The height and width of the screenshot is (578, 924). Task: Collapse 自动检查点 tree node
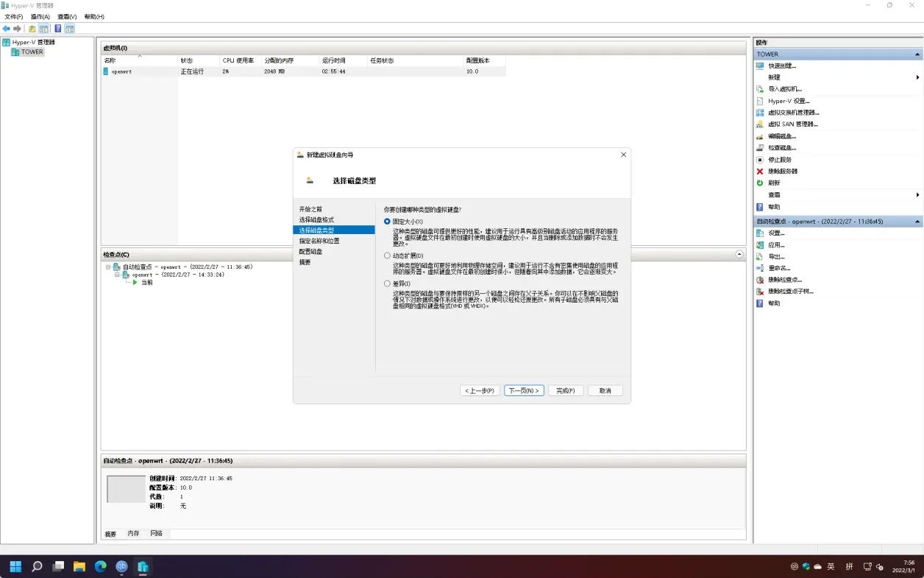108,267
